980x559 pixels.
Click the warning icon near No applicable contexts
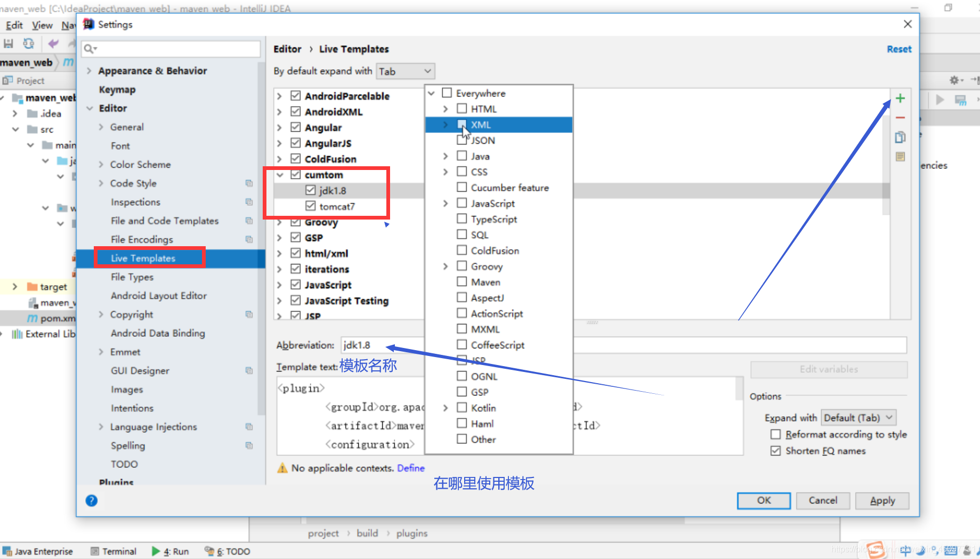point(282,468)
